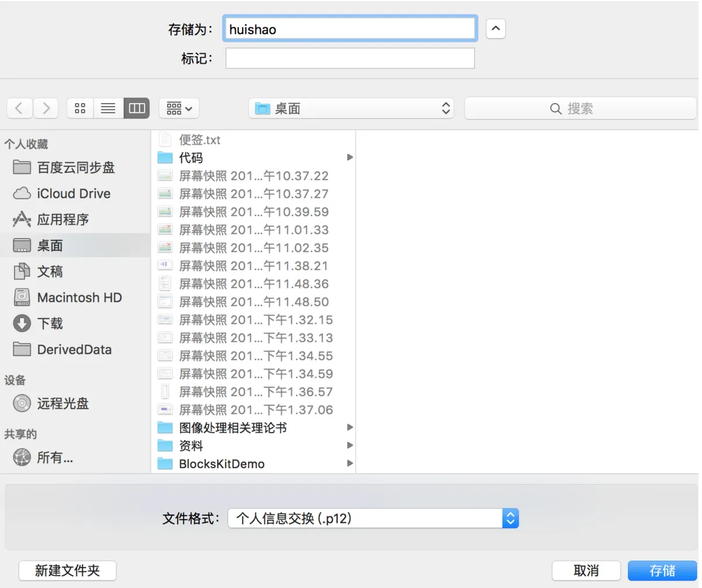The image size is (702, 588).
Task: Select screenshot 上午11.02.35
Action: 254,248
